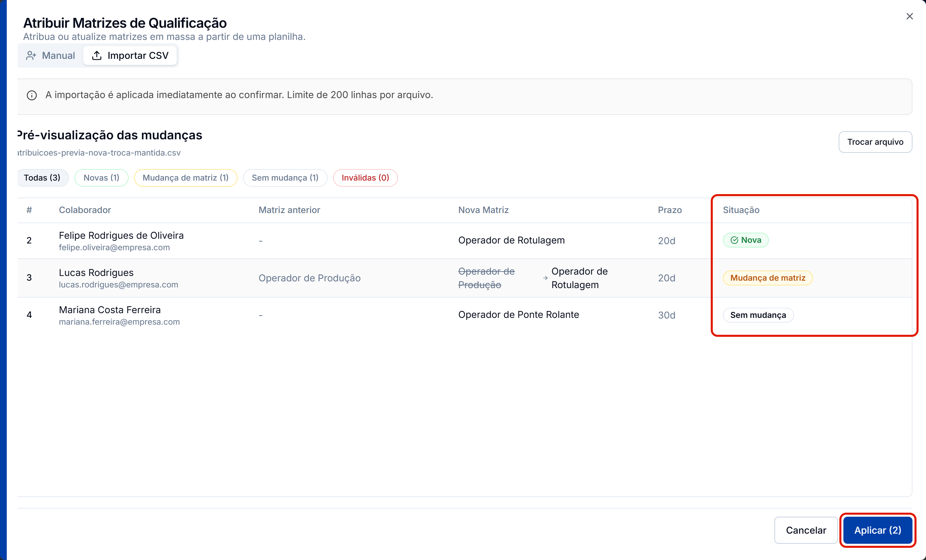
Task: Click email lucas.rodrigues@empresa.com
Action: click(x=118, y=285)
